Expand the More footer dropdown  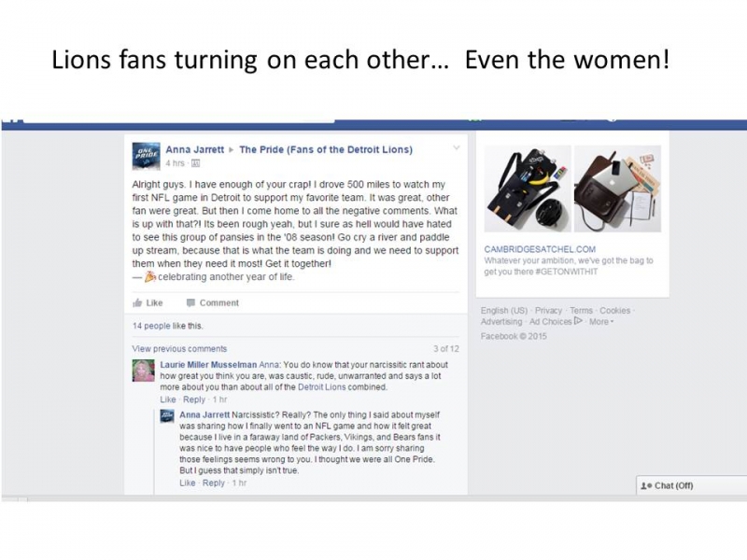[600, 322]
